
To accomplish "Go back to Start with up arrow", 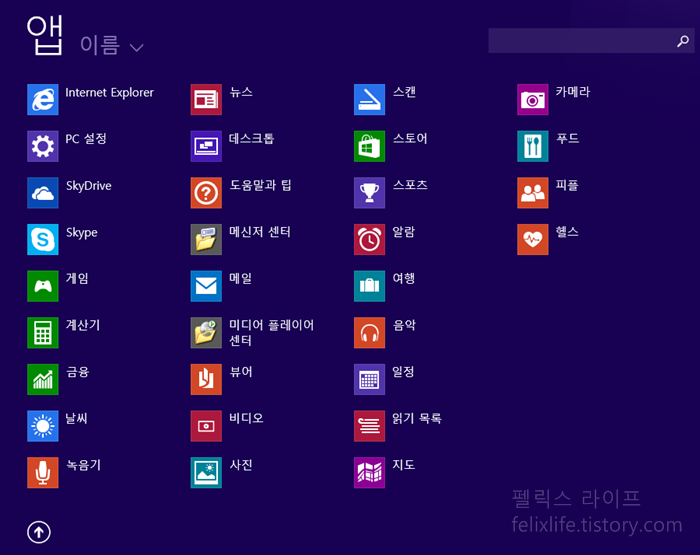I will point(39,532).
